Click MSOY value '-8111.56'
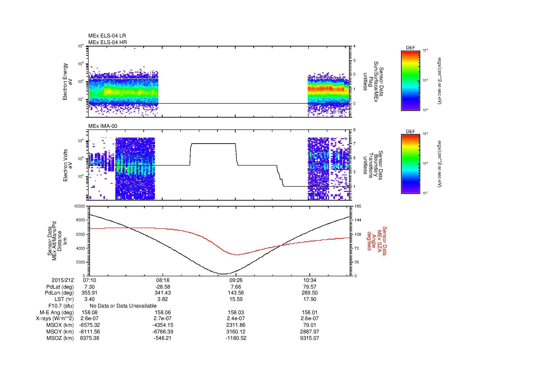555x392 pixels. pos(89,332)
